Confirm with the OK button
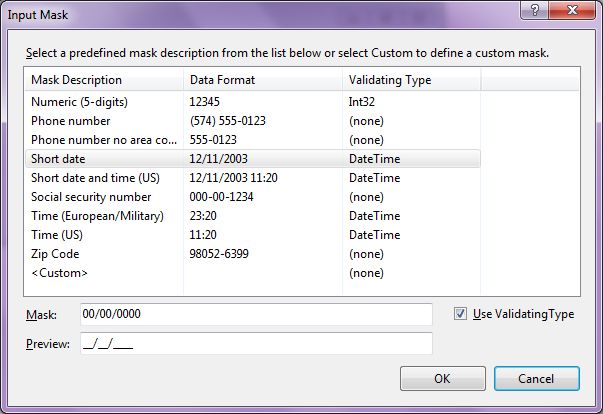Screen dimensions: 603x414 [443, 379]
